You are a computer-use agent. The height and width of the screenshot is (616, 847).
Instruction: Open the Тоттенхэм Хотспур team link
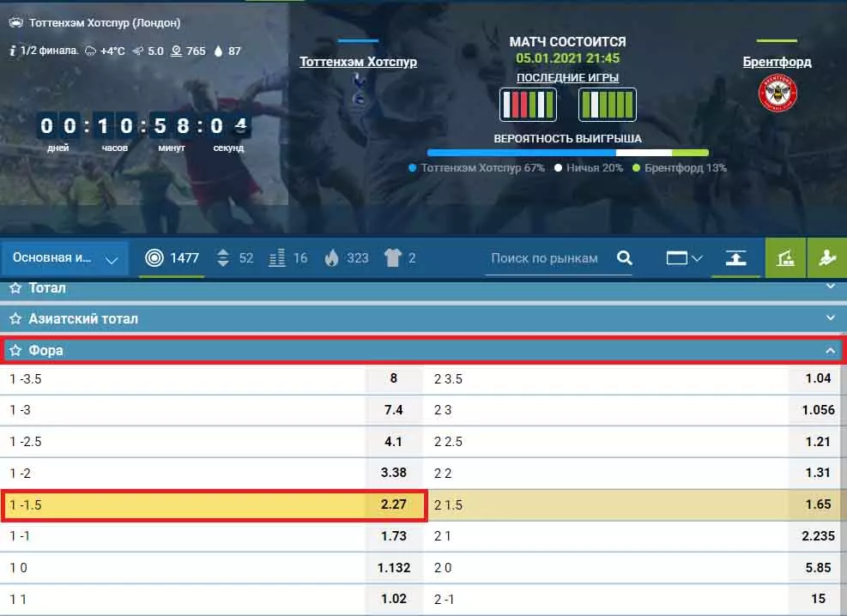(x=358, y=62)
